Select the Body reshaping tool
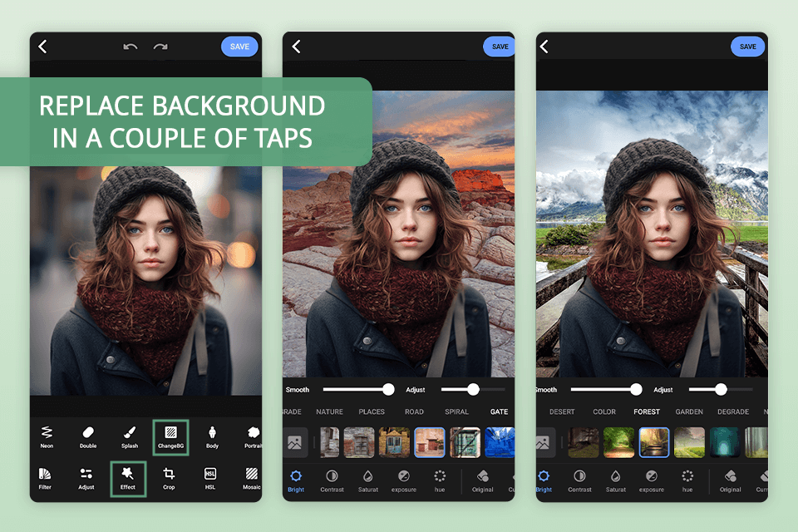This screenshot has width=798, height=532. pyautogui.click(x=212, y=436)
